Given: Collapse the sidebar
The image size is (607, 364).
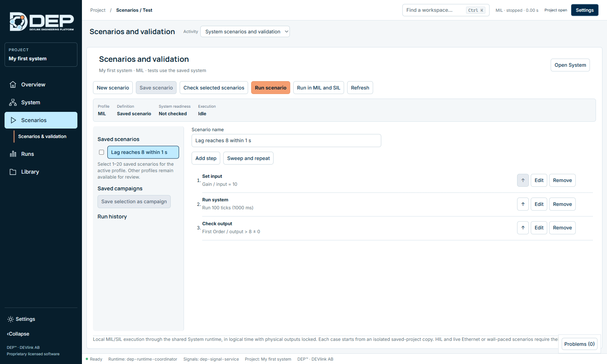Looking at the screenshot, I should click(18, 334).
